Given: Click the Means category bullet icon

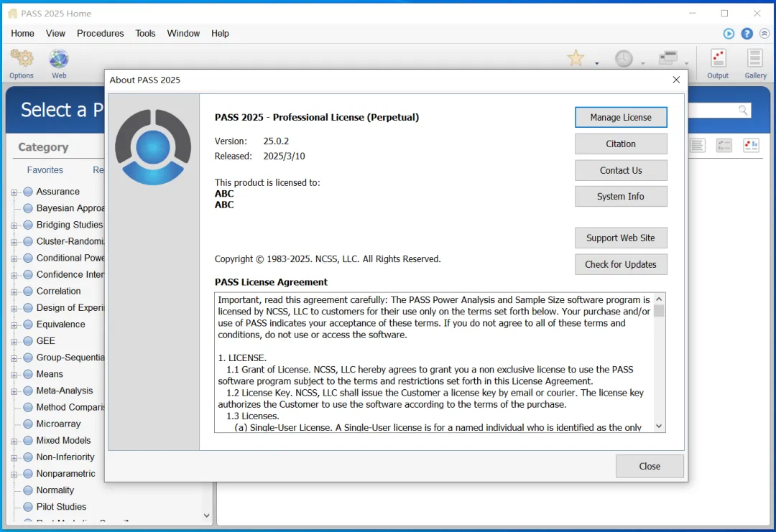Looking at the screenshot, I should click(x=28, y=374).
